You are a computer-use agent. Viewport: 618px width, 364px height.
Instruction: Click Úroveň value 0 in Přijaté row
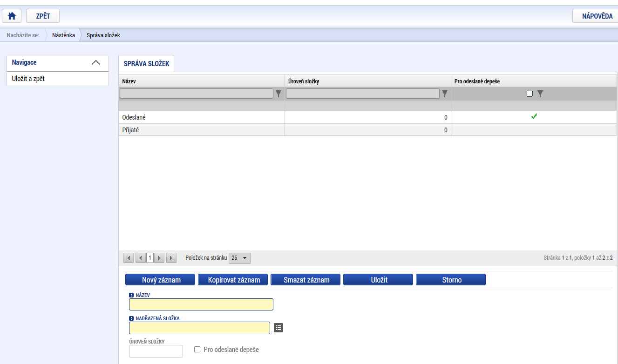[x=446, y=130]
